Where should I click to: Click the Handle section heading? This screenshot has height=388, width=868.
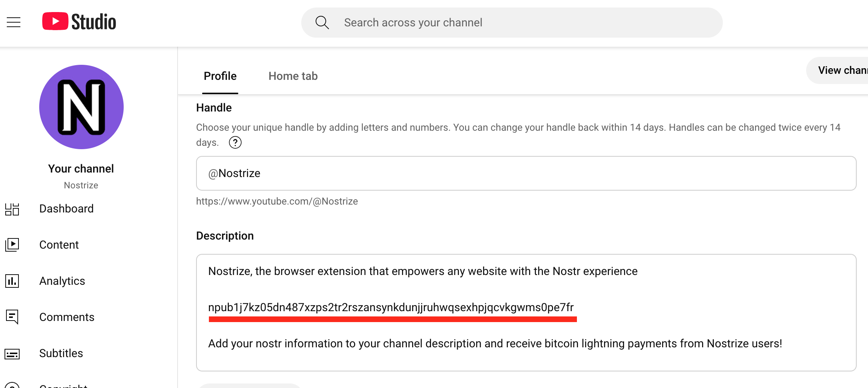pyautogui.click(x=214, y=108)
